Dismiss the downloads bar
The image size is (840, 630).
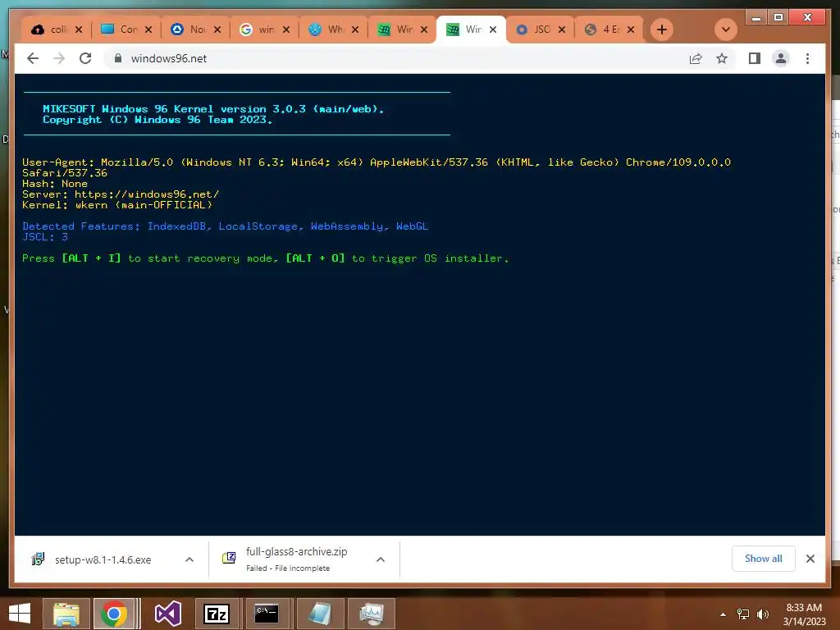click(x=810, y=559)
